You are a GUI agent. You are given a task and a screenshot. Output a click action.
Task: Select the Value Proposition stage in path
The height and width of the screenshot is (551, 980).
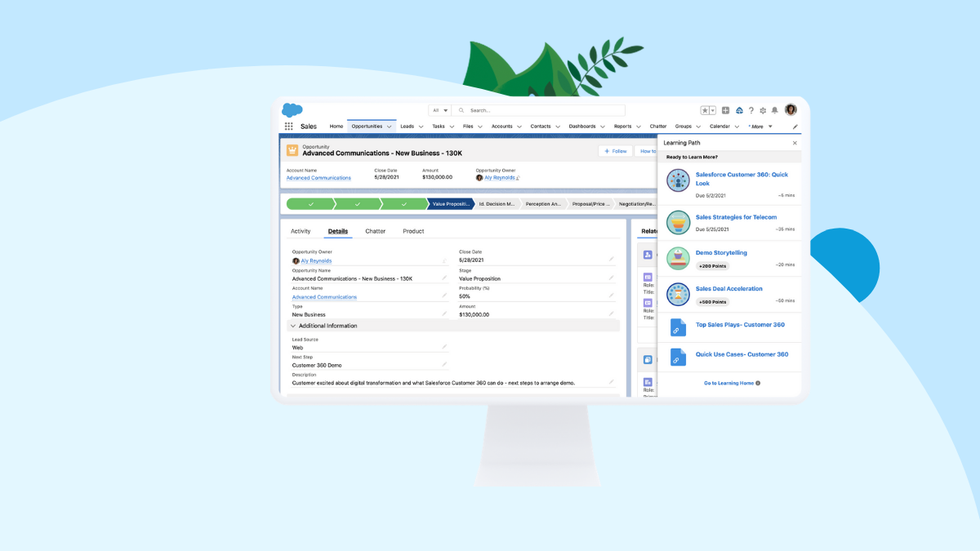pyautogui.click(x=451, y=204)
